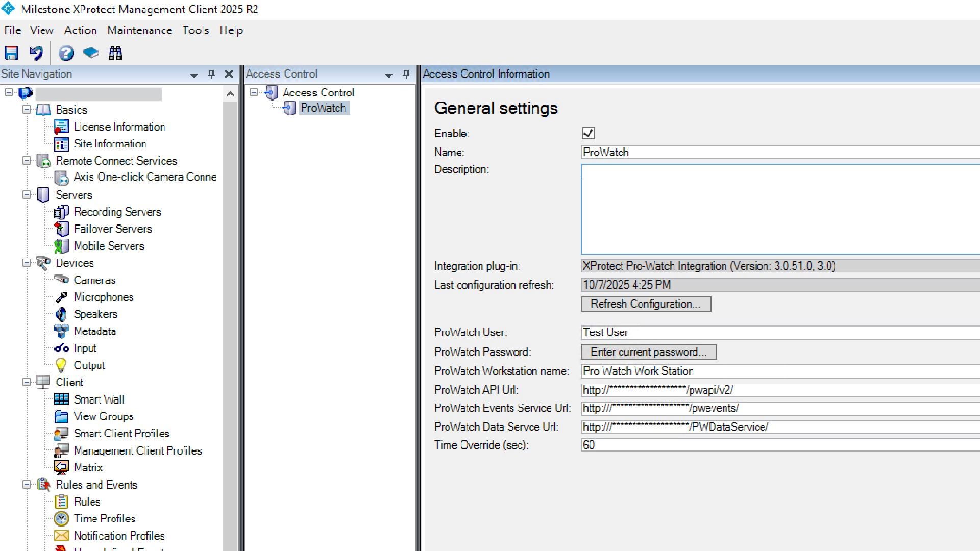Toggle the Enable checkbox
The width and height of the screenshot is (980, 551).
(588, 133)
